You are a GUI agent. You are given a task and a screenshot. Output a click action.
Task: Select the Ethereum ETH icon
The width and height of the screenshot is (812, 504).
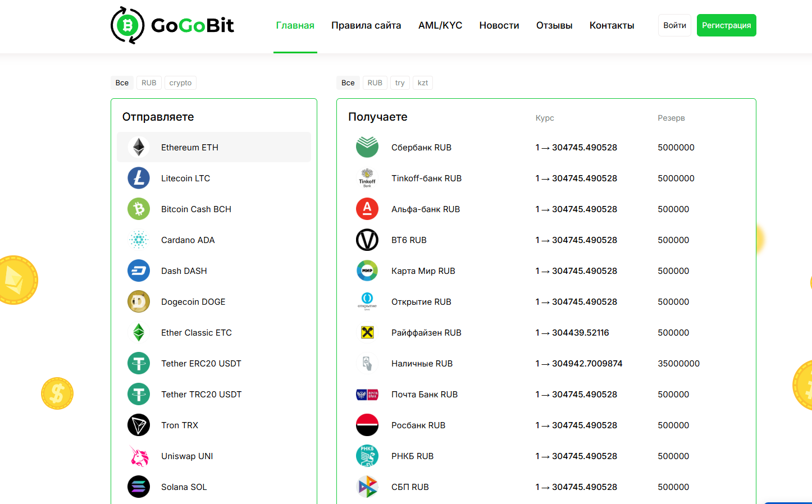click(x=139, y=146)
